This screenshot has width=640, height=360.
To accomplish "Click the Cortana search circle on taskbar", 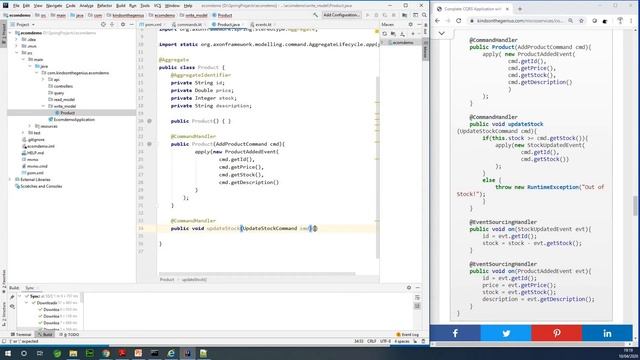I will pos(24,353).
